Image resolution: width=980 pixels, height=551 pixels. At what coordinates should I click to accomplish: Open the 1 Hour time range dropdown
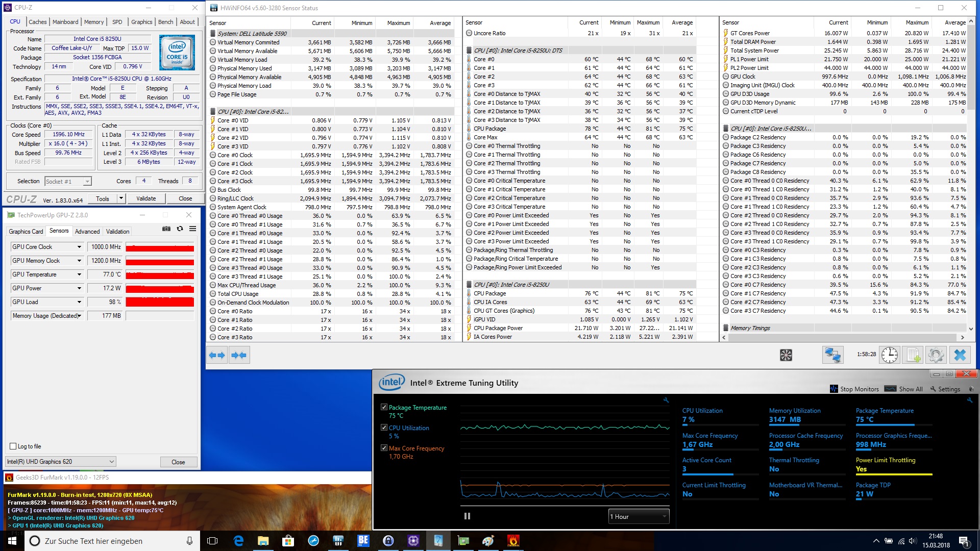click(639, 516)
